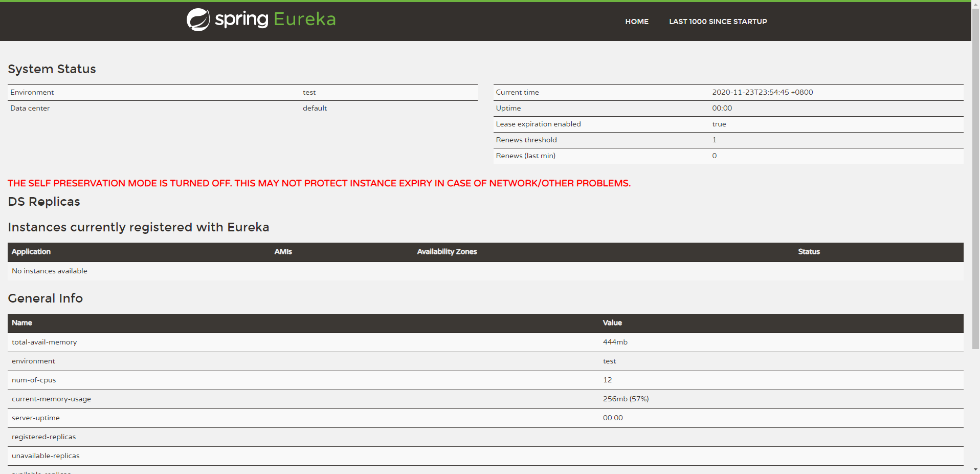The image size is (980, 474).
Task: Click the num-of-cpus row name
Action: point(34,380)
